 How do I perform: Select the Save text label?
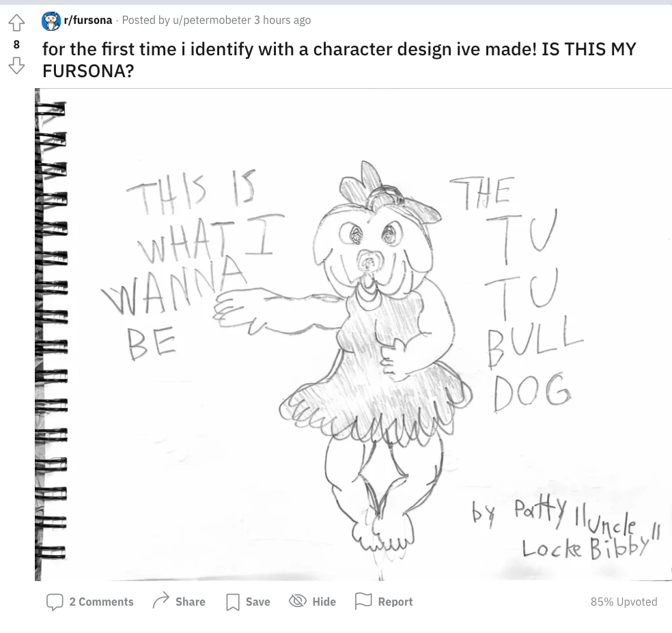point(258,602)
